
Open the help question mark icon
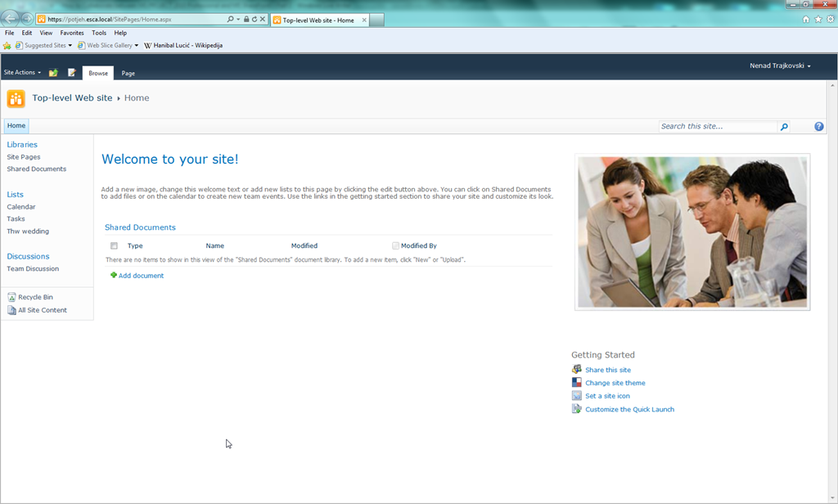[819, 127]
